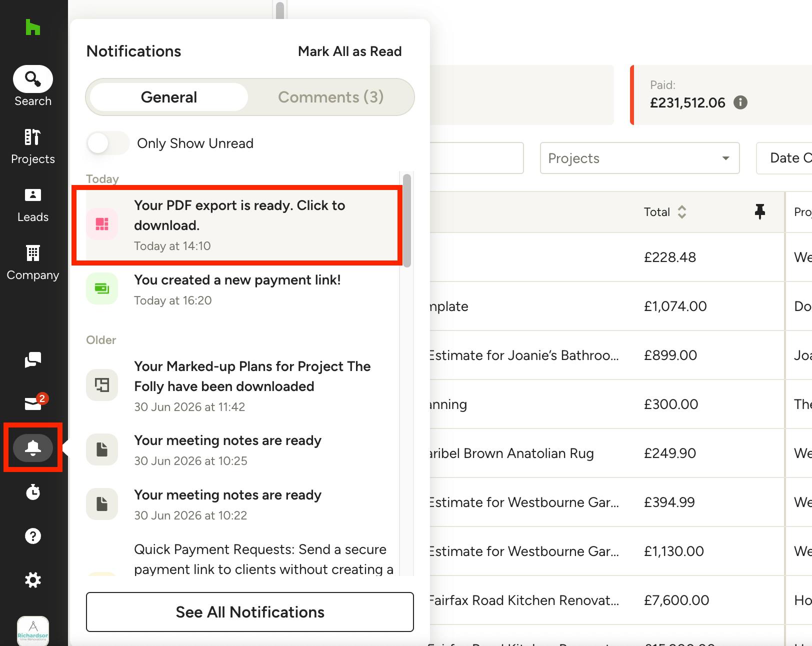The image size is (812, 646).
Task: Switch to the Comments (3) tab
Action: point(331,97)
